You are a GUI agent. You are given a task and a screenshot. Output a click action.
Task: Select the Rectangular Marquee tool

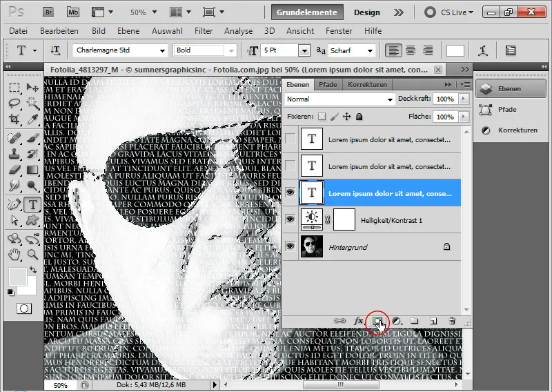(x=14, y=87)
